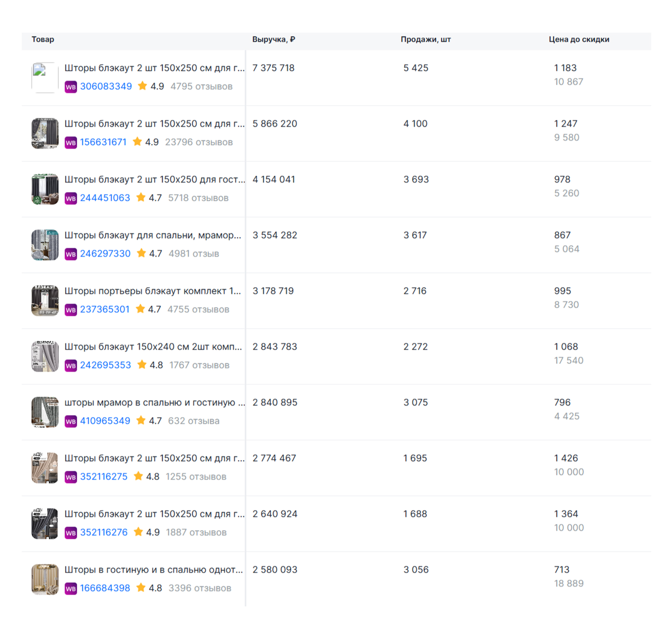Click WB badge beside article 242695353
672x639 pixels.
pyautogui.click(x=71, y=366)
